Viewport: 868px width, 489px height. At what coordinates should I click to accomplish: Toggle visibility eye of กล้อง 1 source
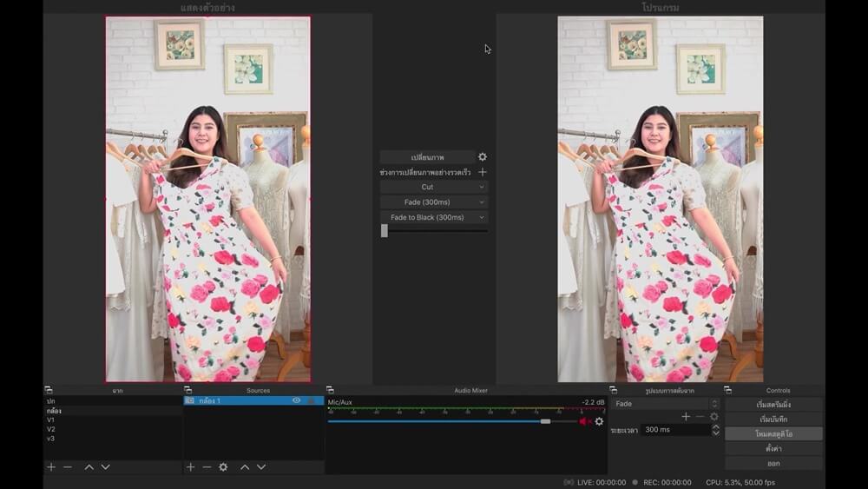[297, 400]
